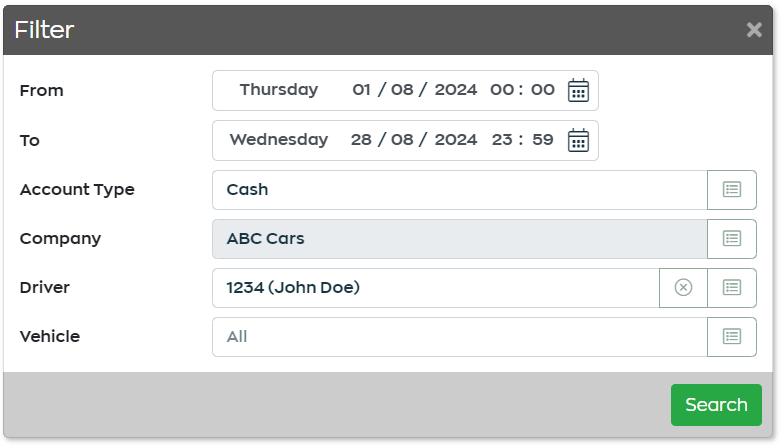Select the From day value 01

[x=361, y=90]
